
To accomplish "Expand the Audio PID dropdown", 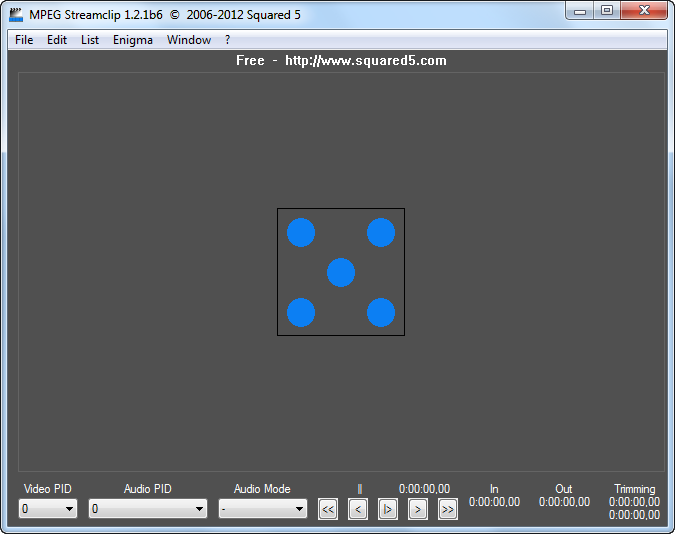I will click(x=148, y=509).
